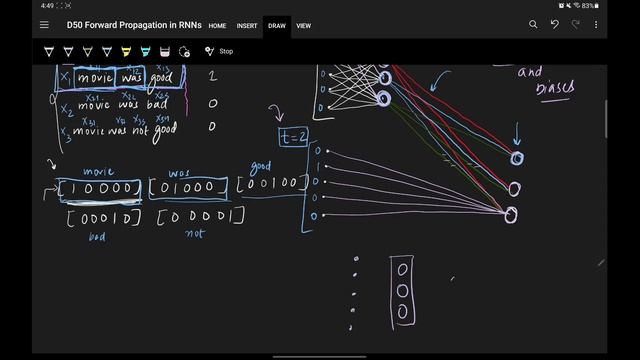Redo with the greyed-out redo arrow
This screenshot has width=640, height=360.
(576, 24)
